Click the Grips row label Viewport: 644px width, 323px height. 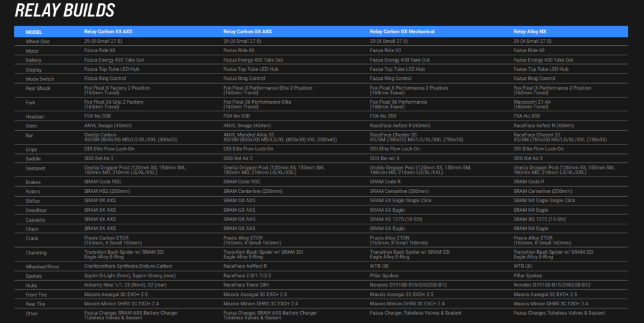coord(31,150)
